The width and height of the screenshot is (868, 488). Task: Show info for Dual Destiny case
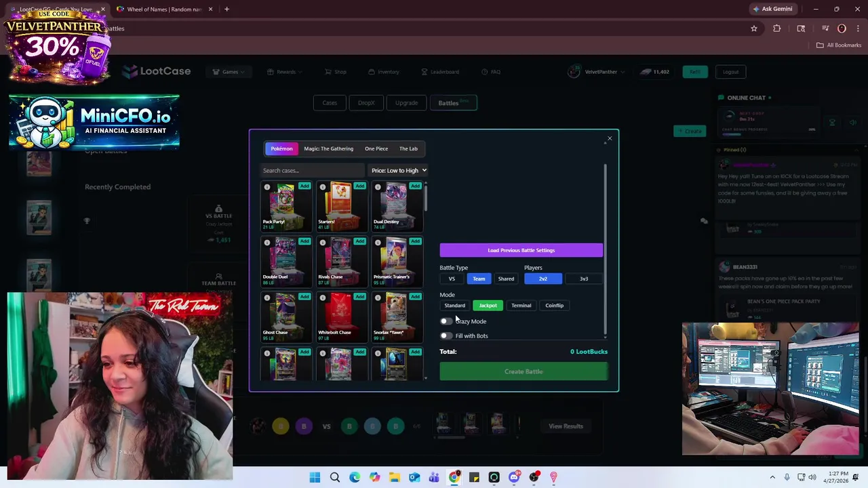click(x=378, y=187)
